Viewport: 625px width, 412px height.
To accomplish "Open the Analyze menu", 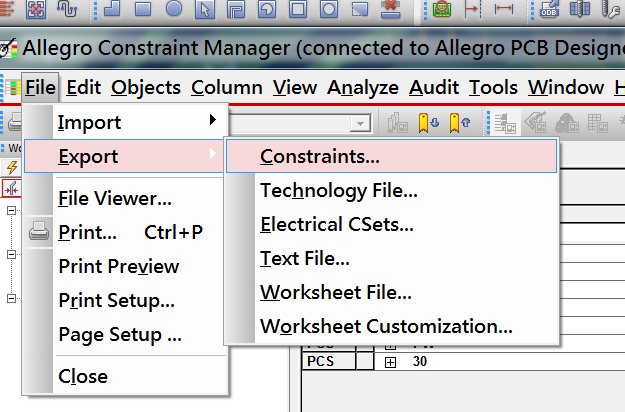I will pos(362,87).
